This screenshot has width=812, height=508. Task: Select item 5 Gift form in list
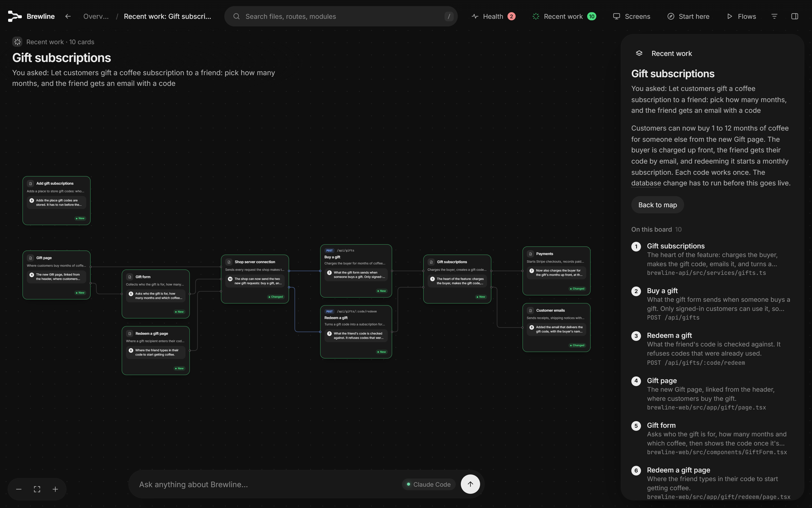tap(712, 438)
